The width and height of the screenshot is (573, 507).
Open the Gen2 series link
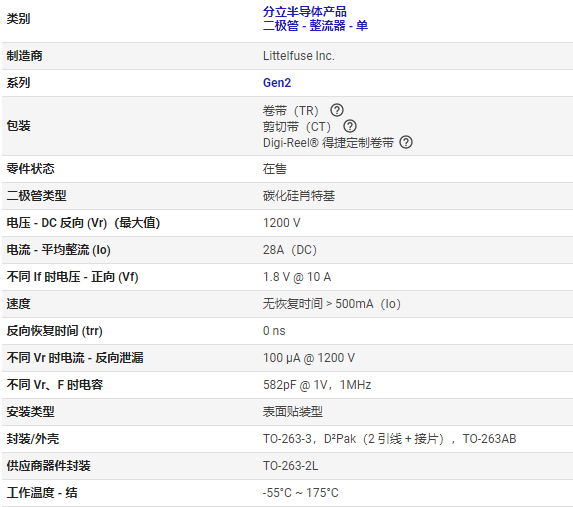coord(277,83)
